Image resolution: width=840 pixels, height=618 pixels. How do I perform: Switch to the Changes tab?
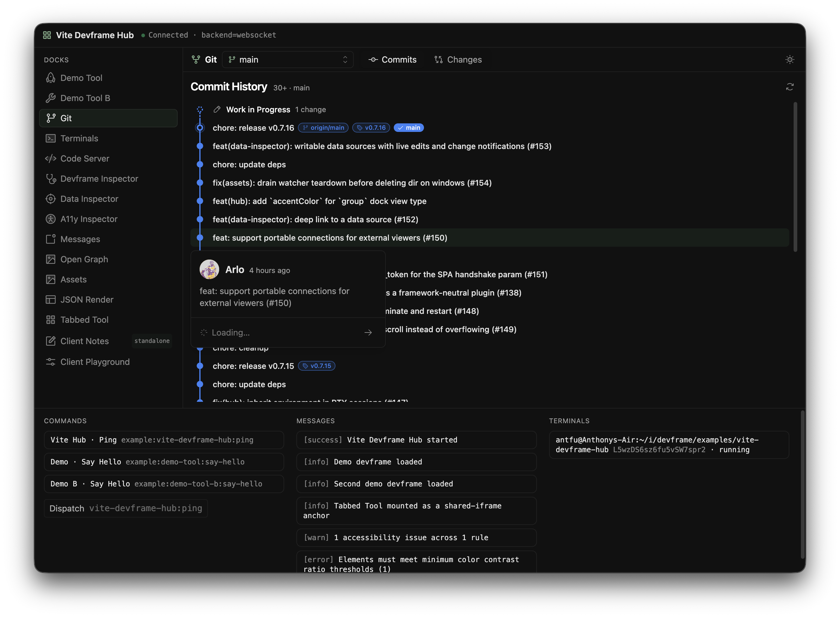tap(458, 60)
